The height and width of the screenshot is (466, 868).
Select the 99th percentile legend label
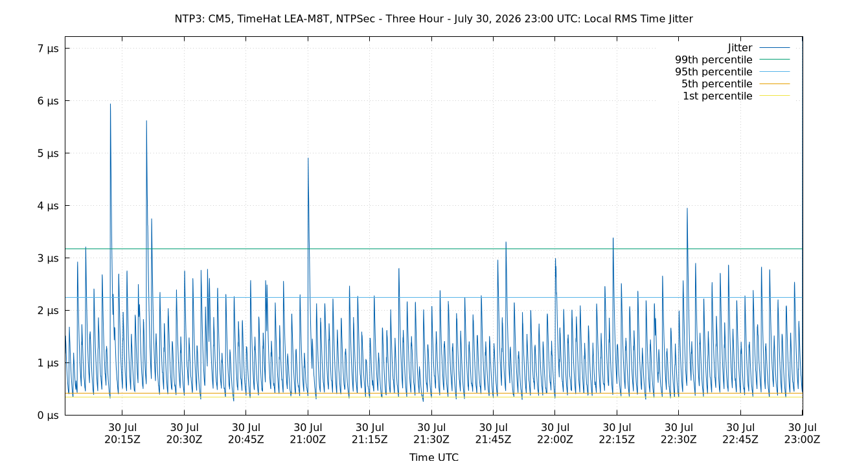(714, 60)
